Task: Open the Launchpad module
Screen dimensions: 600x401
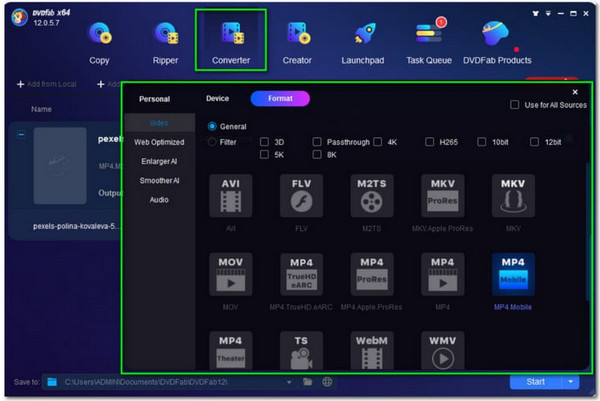Action: pyautogui.click(x=363, y=40)
